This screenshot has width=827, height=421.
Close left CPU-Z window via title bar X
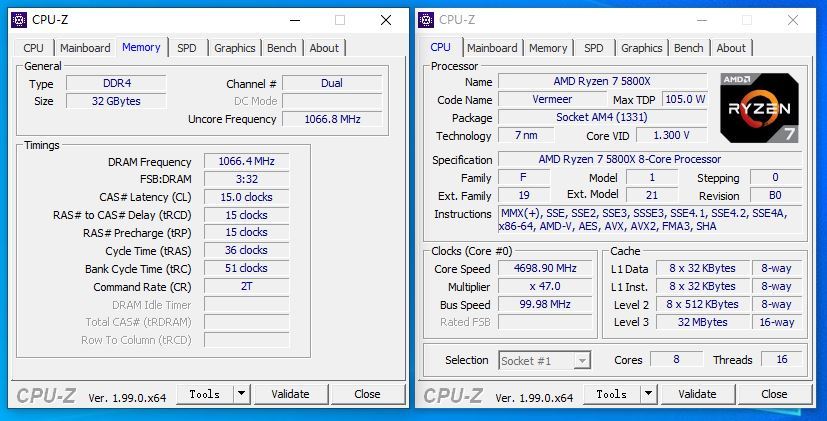[386, 20]
